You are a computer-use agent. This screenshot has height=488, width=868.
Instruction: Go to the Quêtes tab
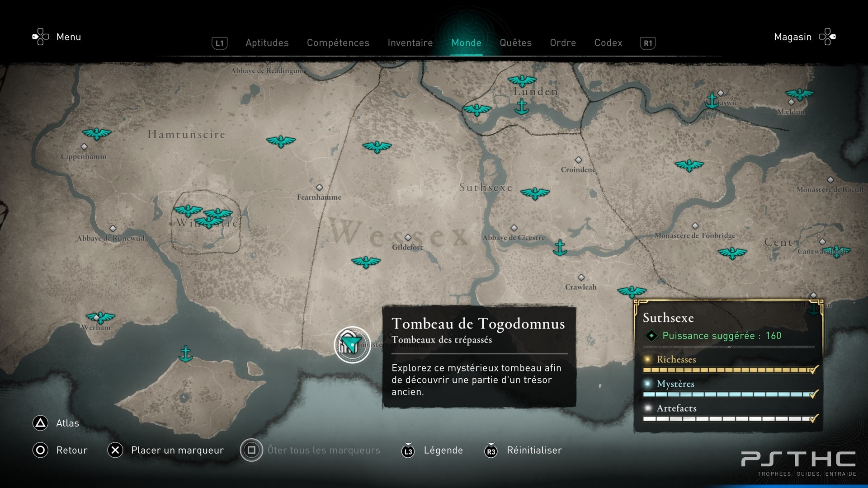(515, 43)
